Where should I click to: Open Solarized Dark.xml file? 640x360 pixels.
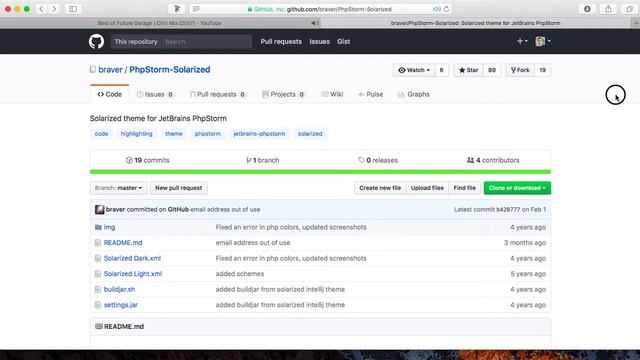tap(132, 258)
